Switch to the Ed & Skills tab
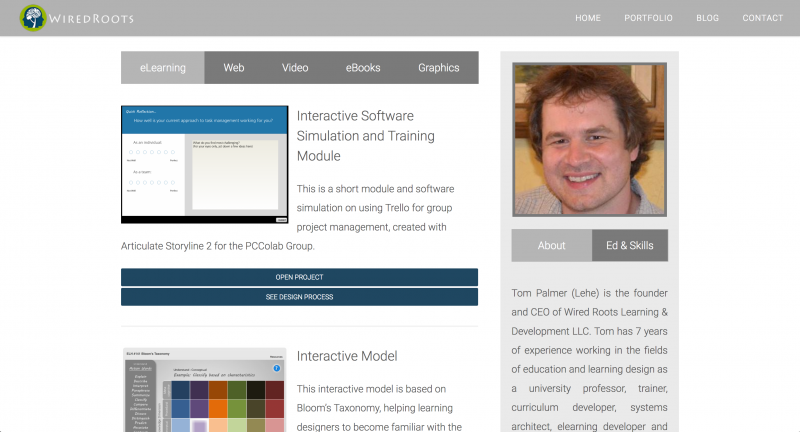The image size is (800, 432). coord(629,245)
